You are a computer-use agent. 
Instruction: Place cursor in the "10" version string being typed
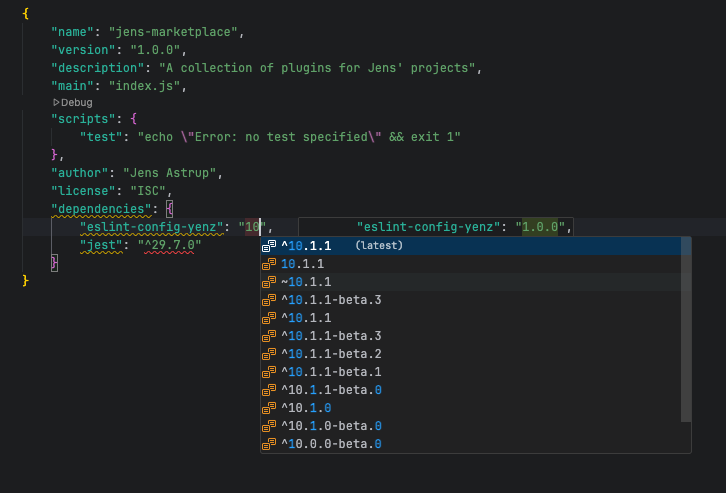(x=252, y=227)
